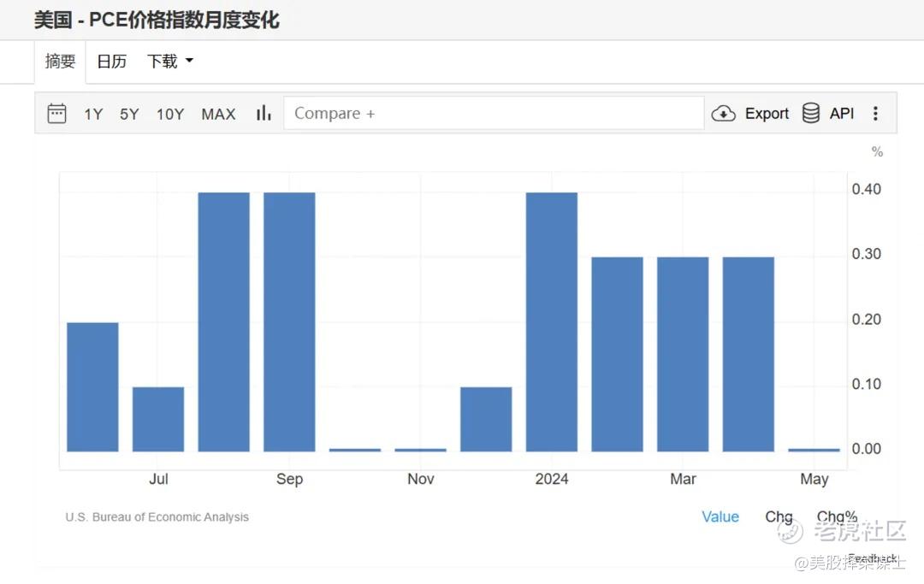Click the cloud download Export icon

click(723, 113)
